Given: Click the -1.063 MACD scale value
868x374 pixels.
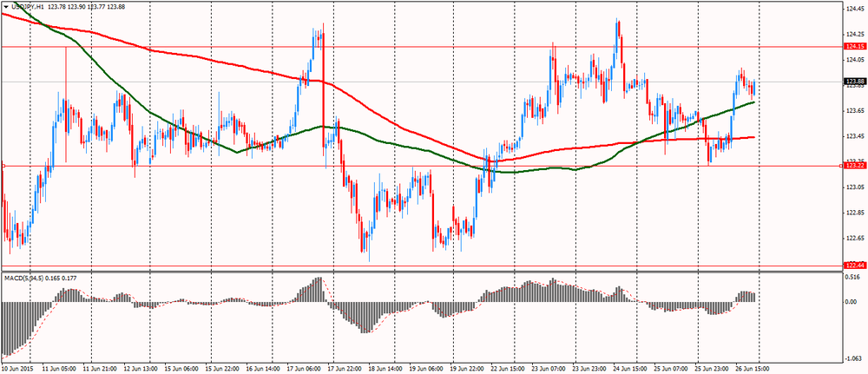Looking at the screenshot, I should coord(854,357).
